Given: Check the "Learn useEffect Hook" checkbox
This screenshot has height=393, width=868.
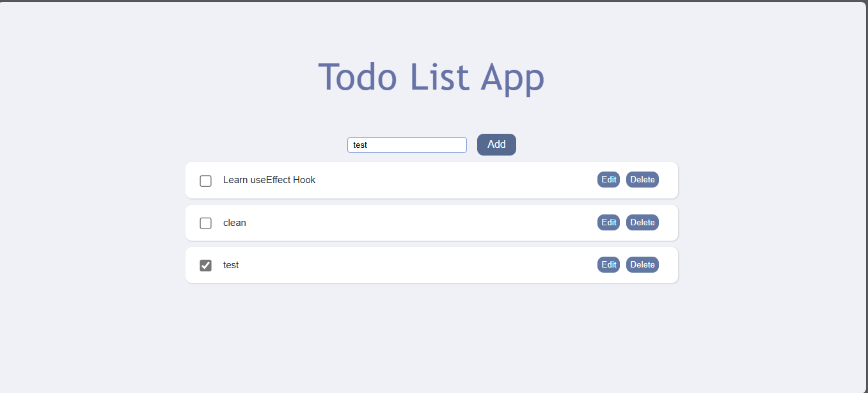Looking at the screenshot, I should coord(205,180).
